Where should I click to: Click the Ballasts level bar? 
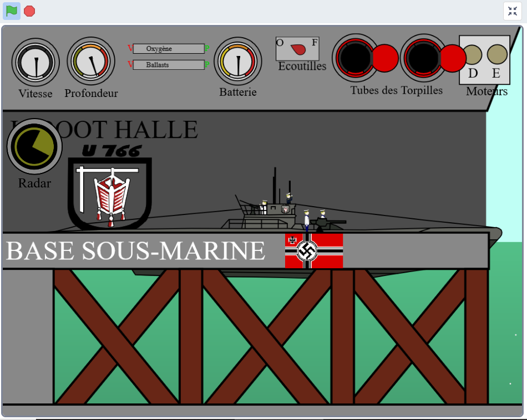coord(169,65)
